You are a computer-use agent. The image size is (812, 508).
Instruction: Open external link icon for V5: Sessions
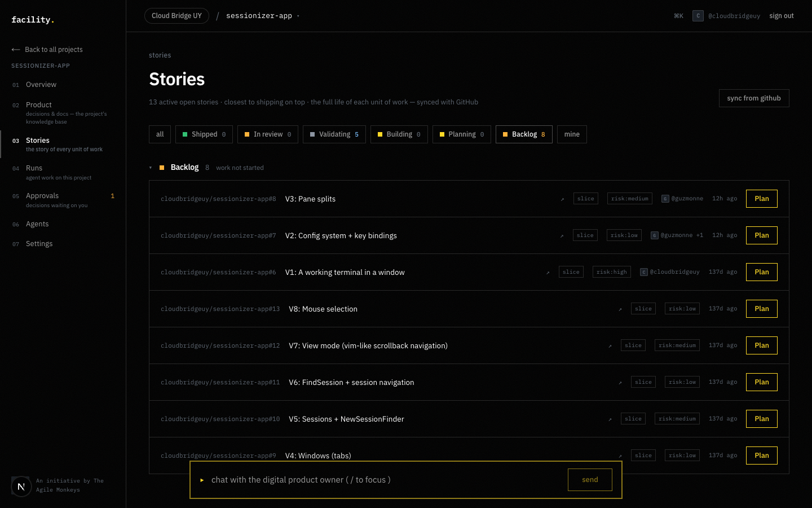click(610, 419)
